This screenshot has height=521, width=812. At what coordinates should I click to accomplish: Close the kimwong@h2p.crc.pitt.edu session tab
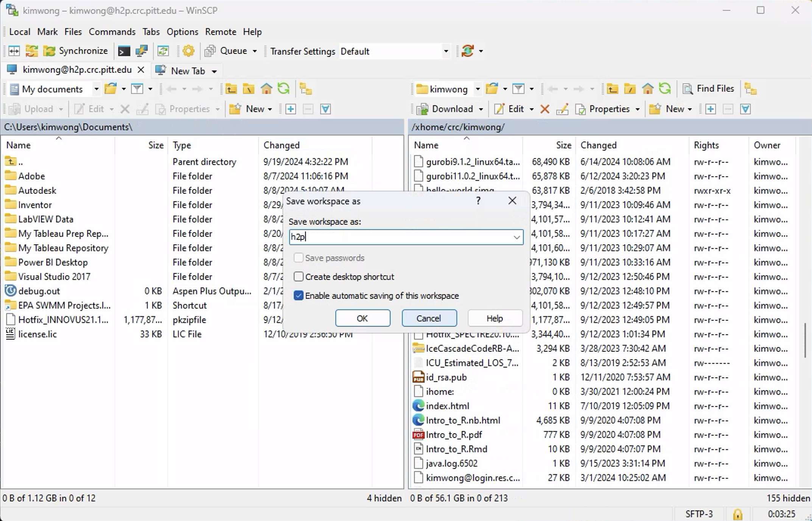pos(141,70)
